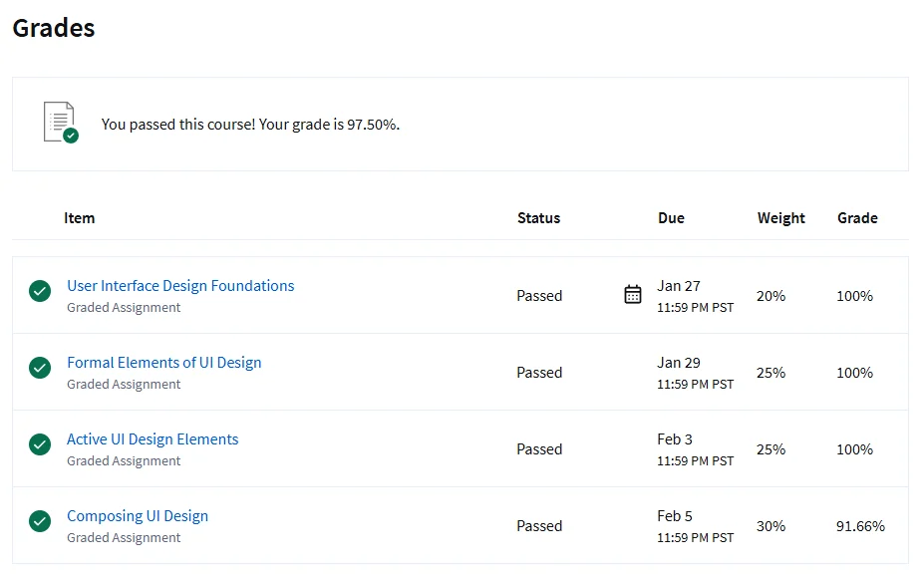Open Composing UI Design assignment
924x579 pixels.
tap(138, 516)
